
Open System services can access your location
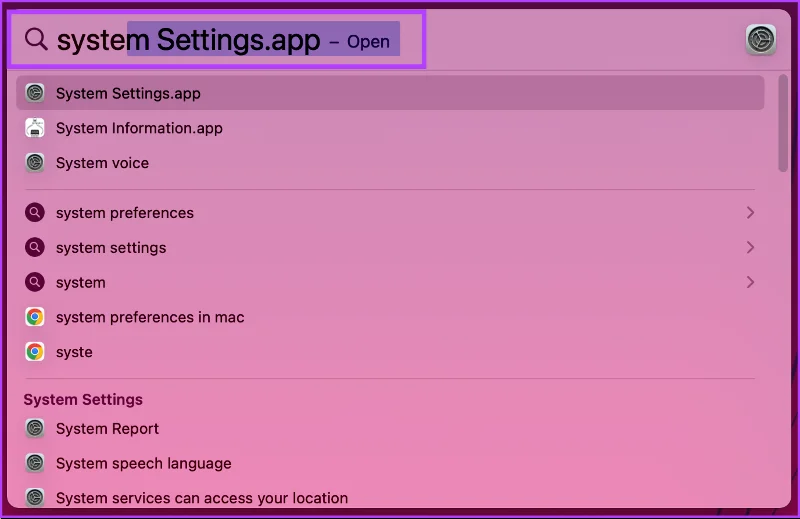(390, 497)
